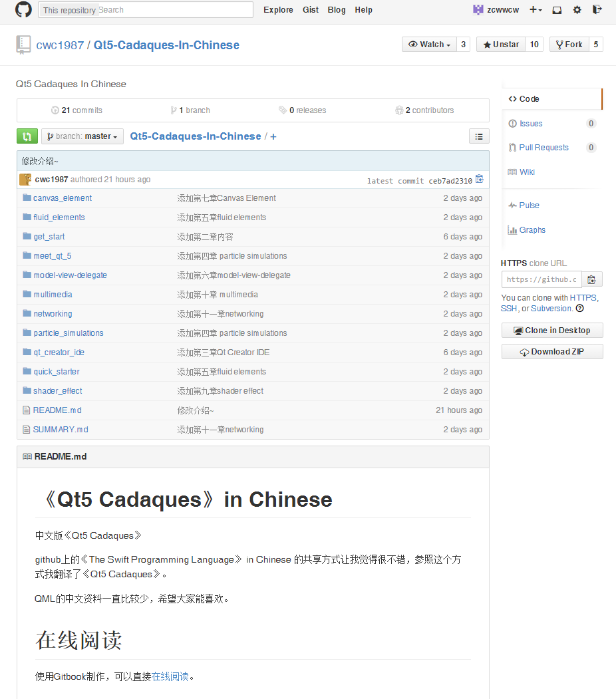The height and width of the screenshot is (699, 616).
Task: Click the particle_simulations folder icon
Action: (x=27, y=333)
